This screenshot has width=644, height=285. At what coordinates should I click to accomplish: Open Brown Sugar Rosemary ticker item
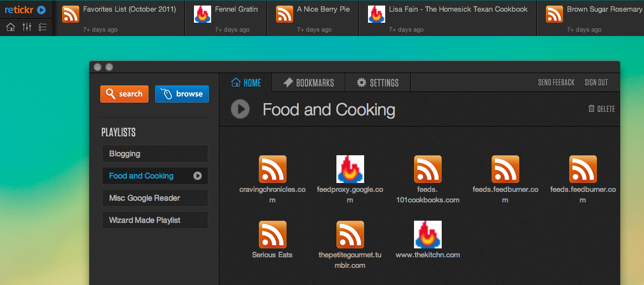(591, 18)
